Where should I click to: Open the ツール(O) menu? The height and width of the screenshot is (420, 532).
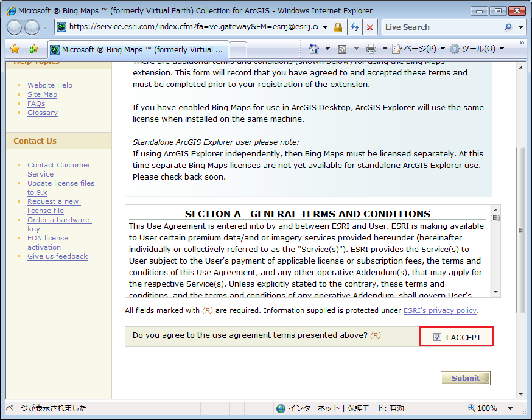477,49
